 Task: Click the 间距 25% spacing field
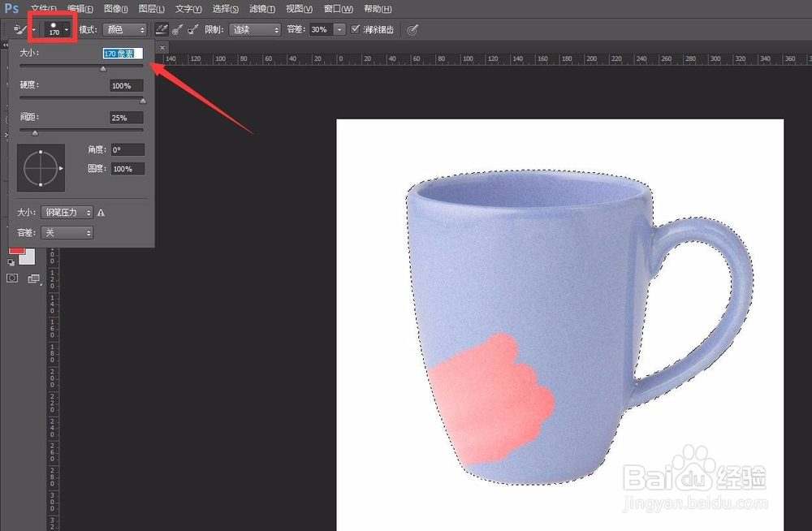pyautogui.click(x=127, y=118)
